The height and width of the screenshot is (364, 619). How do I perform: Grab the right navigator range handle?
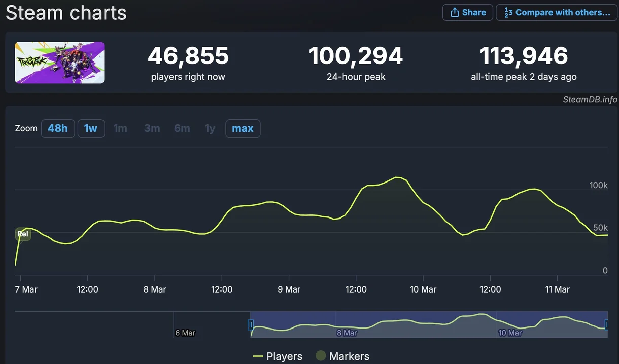tap(607, 325)
